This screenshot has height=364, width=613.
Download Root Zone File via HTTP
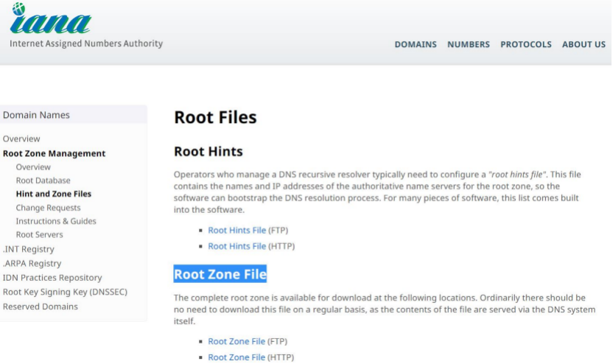coord(236,357)
